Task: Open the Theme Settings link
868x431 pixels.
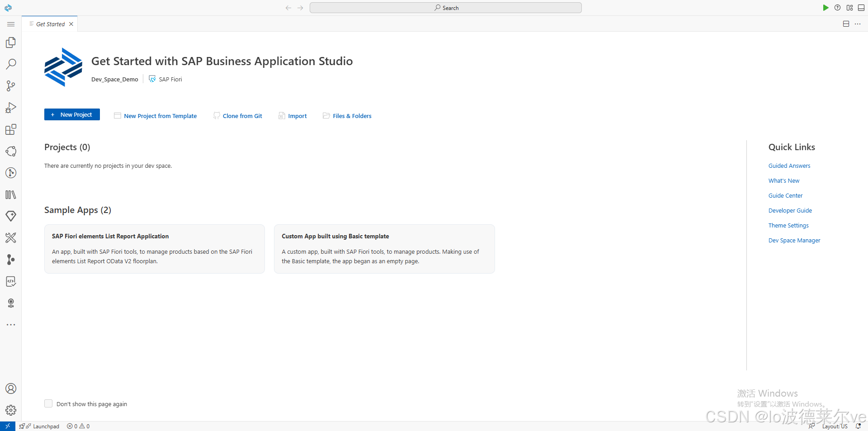Action: pos(788,226)
